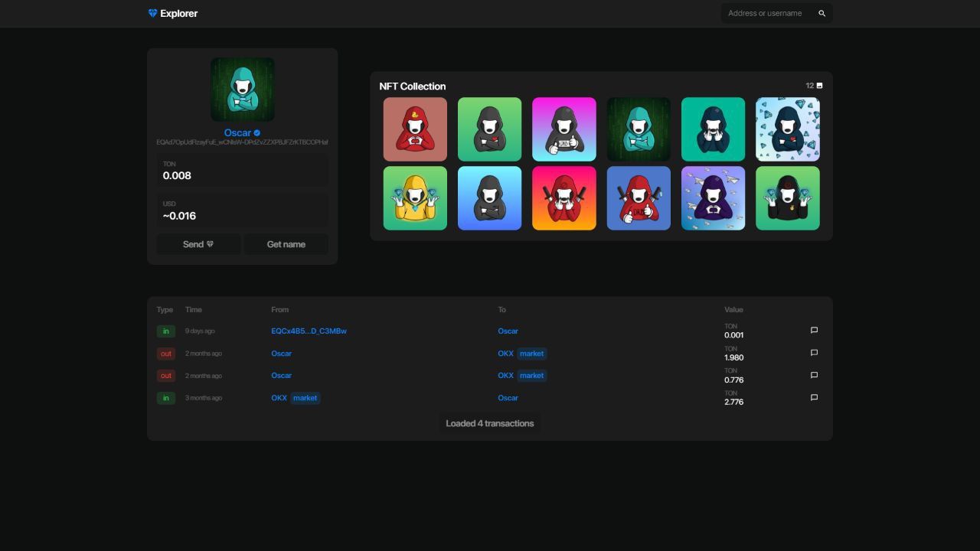This screenshot has height=551, width=980.
Task: Click the EQCx4B5...D_C3MBw sender address link
Action: [309, 331]
